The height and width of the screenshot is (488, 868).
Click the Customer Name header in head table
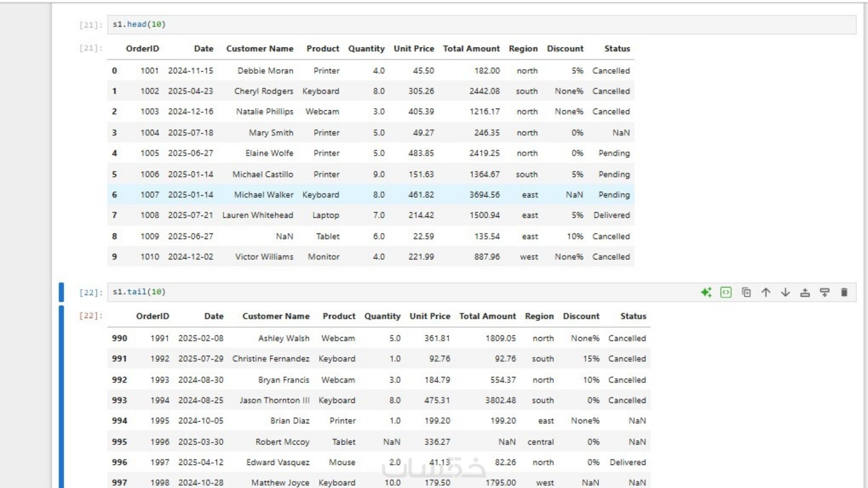(259, 49)
